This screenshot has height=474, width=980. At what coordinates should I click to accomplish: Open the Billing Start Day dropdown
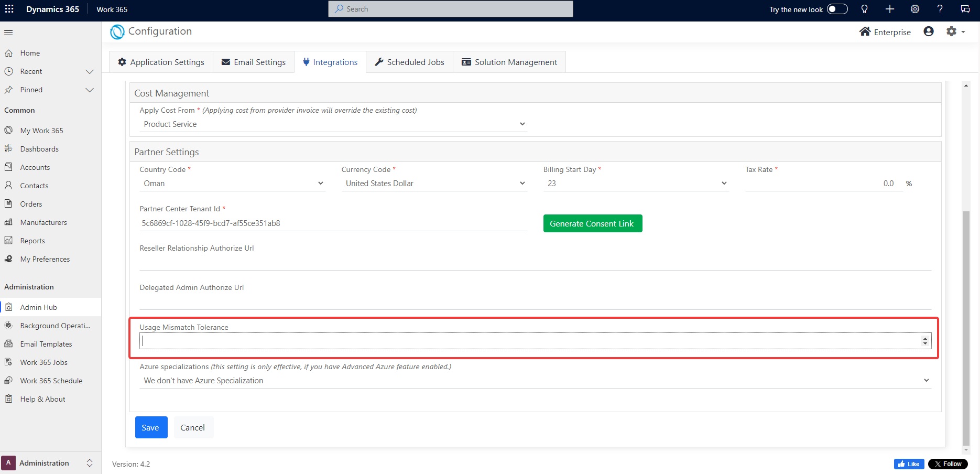(636, 184)
